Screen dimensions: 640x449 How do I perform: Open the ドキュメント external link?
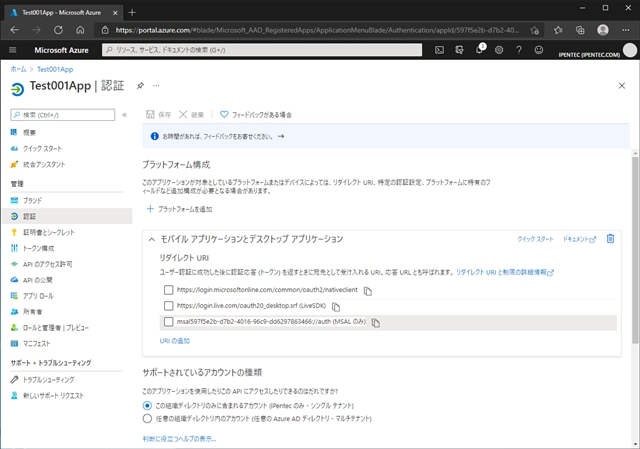pos(579,239)
